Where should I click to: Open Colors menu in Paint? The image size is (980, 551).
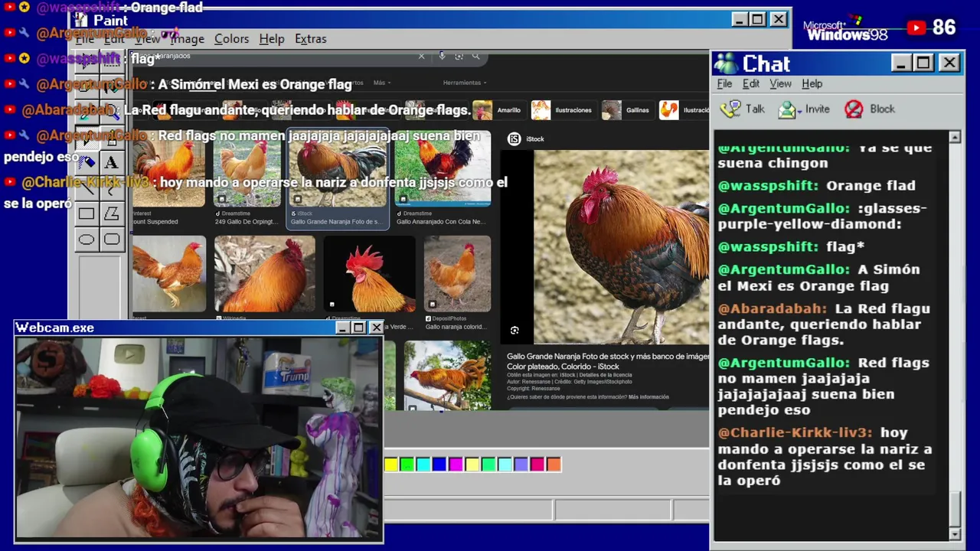[x=231, y=39]
